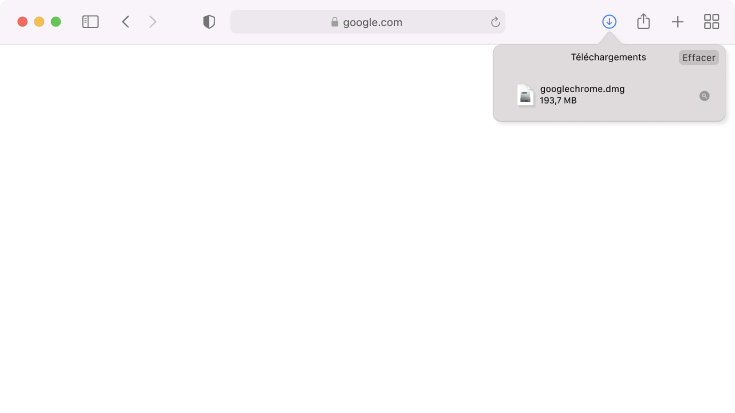The height and width of the screenshot is (413, 735).
Task: Minimize the window with yellow button
Action: point(39,22)
